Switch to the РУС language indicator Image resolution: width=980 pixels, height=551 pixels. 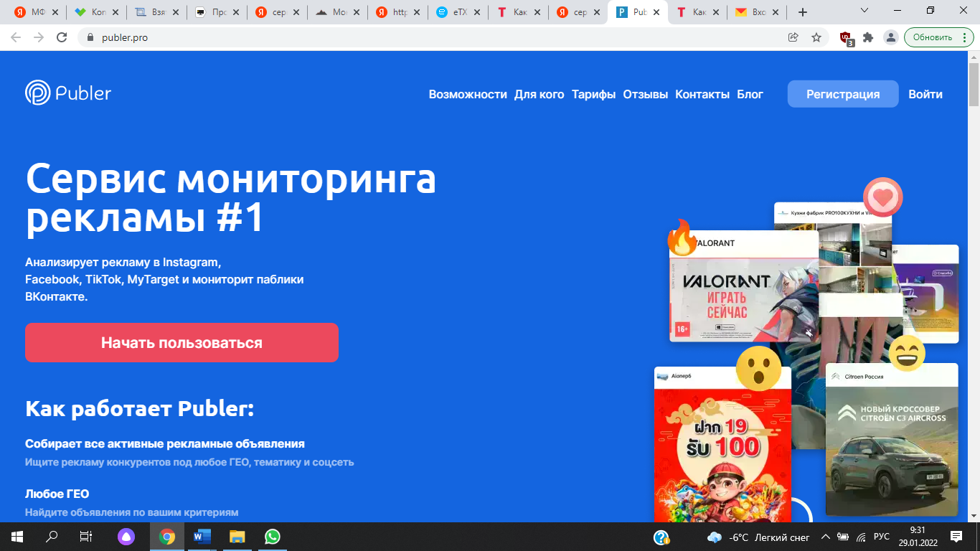(x=882, y=537)
